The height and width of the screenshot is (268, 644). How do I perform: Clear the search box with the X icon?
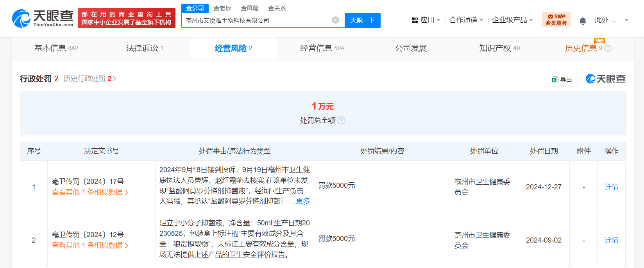(x=335, y=20)
